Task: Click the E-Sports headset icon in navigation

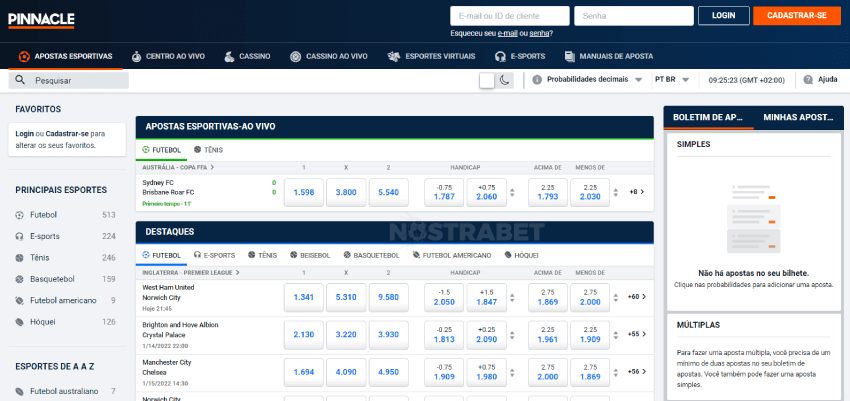Action: 500,56
